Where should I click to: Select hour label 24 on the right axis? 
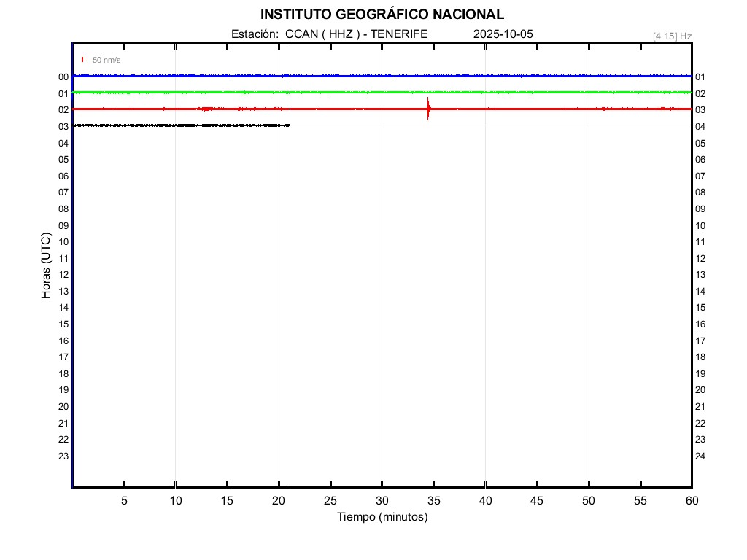700,456
